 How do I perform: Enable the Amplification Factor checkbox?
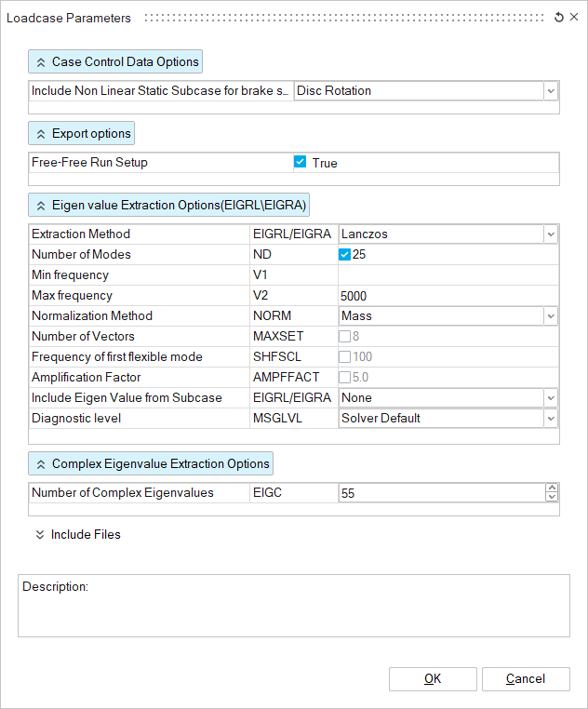345,377
